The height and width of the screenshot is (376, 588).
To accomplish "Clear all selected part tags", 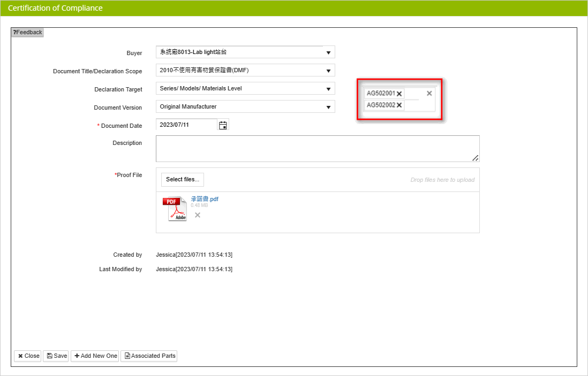I will [429, 93].
